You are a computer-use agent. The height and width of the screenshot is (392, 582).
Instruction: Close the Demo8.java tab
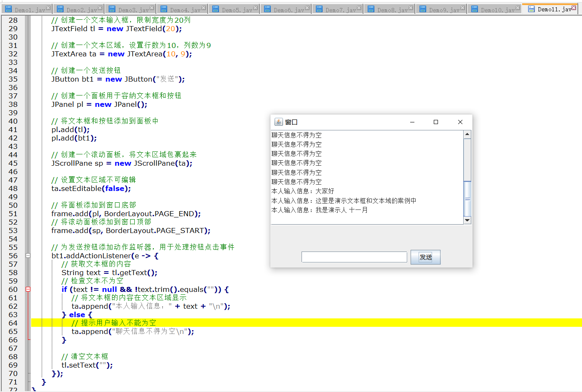point(411,8)
